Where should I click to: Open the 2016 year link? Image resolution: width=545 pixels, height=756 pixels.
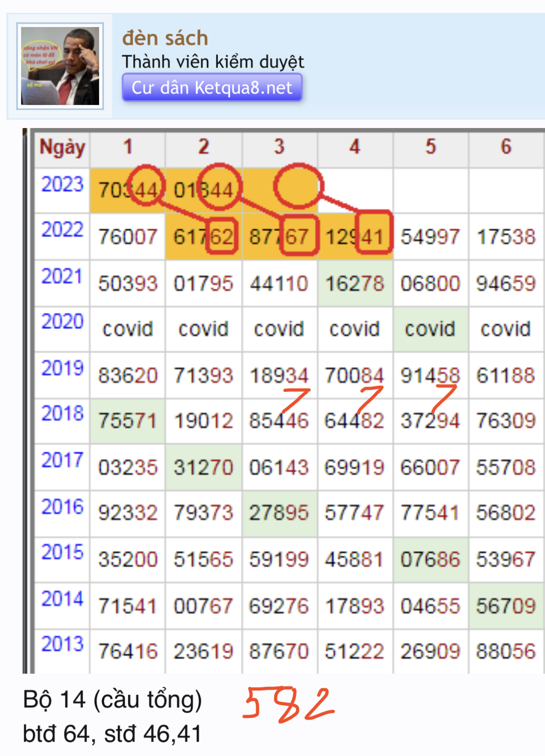point(63,507)
